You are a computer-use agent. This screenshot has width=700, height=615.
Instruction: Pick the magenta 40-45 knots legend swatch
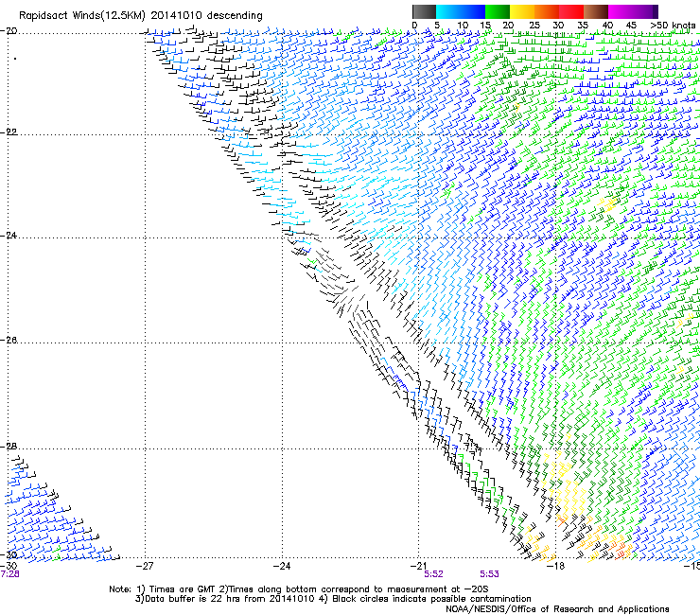click(x=621, y=11)
